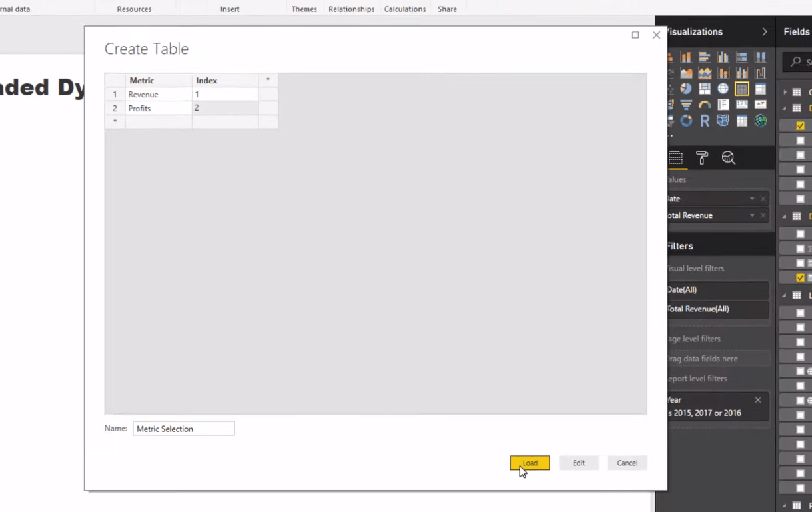Select the stacked area chart visualization
The width and height of the screenshot is (812, 512).
click(705, 73)
